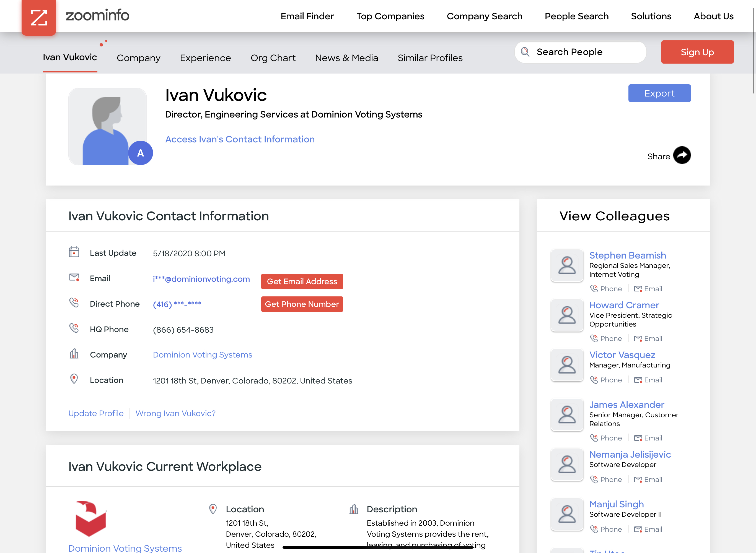756x553 pixels.
Task: Click Nemanja Jelisijevic avatar icon
Action: tap(567, 465)
